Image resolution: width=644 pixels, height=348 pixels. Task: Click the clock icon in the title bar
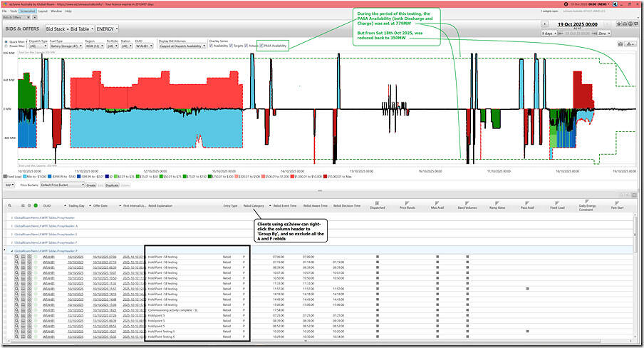pos(566,4)
